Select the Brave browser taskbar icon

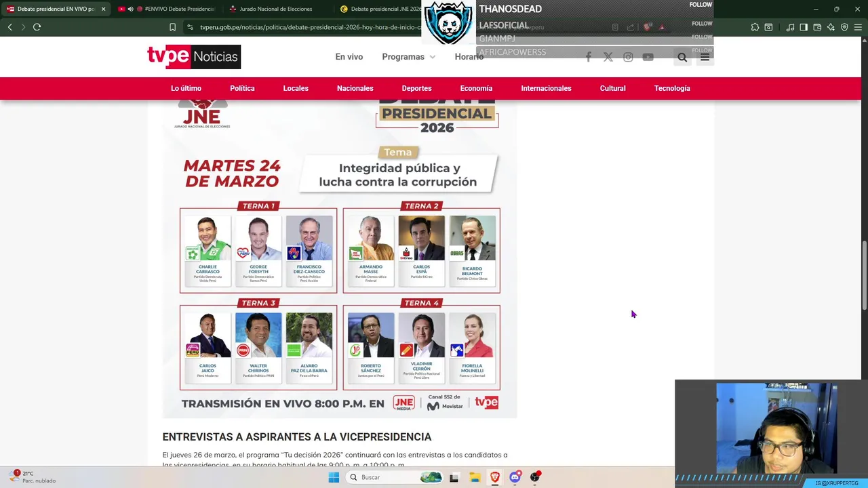[x=495, y=477]
